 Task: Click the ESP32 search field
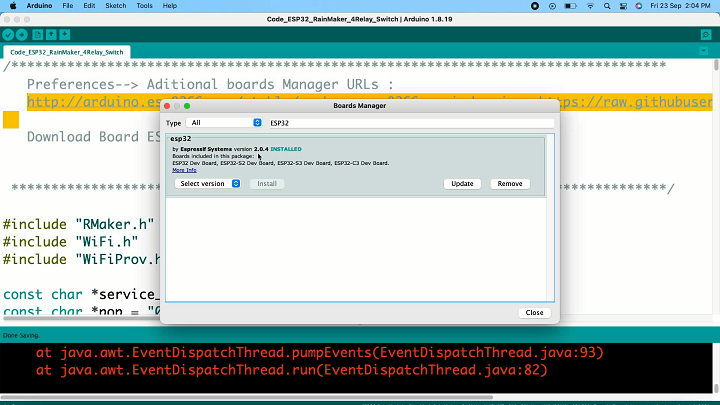[411, 123]
